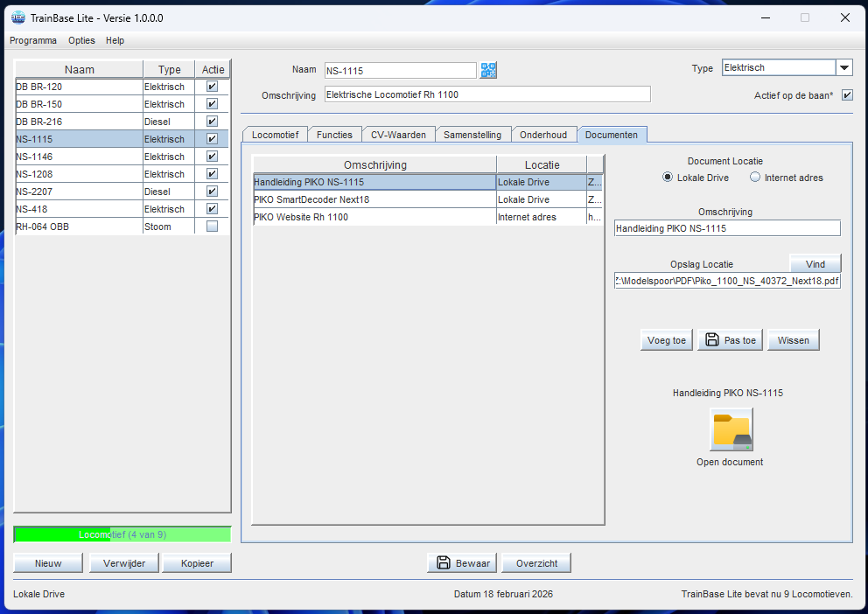Expand the Type dropdown arrow

[843, 68]
